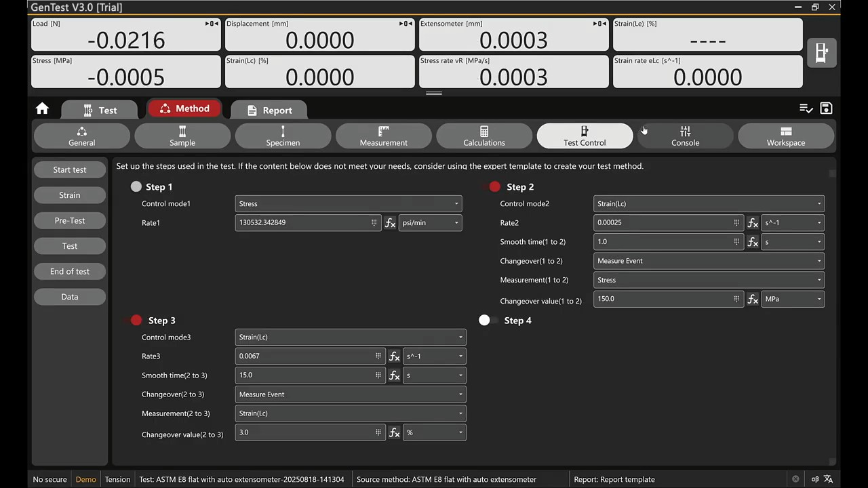
Task: Open the checklist icon beside save
Action: click(x=806, y=108)
